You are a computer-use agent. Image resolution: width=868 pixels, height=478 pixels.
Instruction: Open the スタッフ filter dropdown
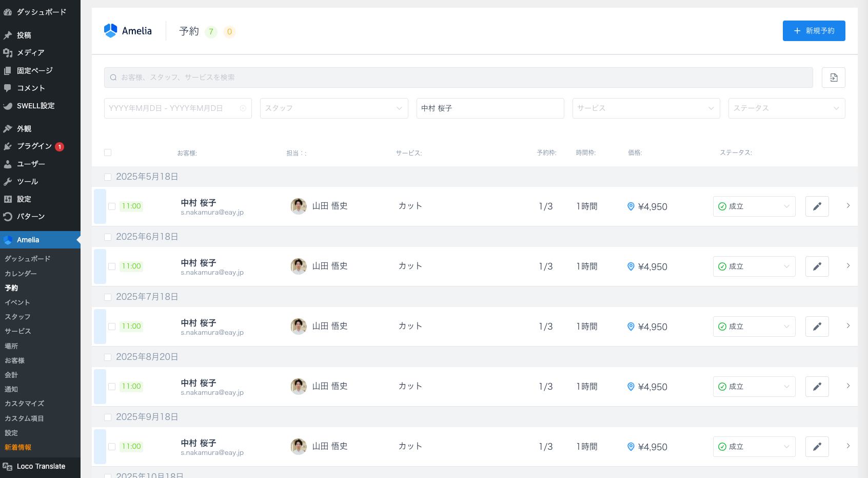[x=333, y=108]
